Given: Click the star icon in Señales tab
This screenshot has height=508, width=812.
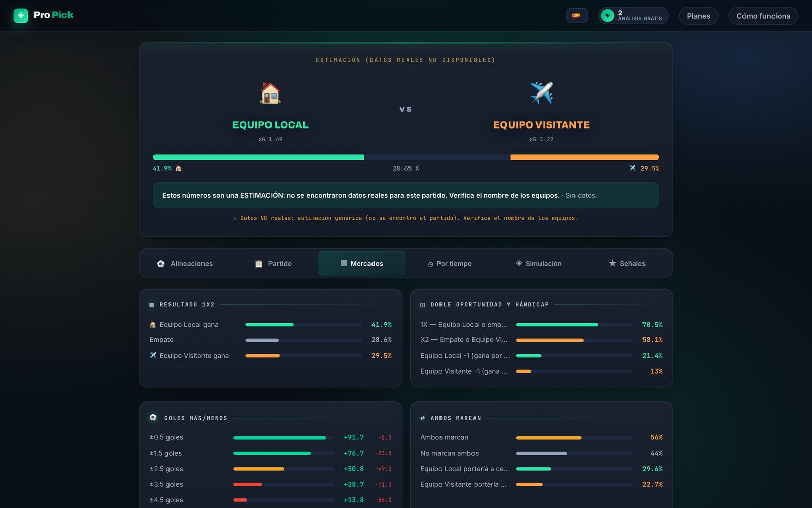Looking at the screenshot, I should pos(612,263).
